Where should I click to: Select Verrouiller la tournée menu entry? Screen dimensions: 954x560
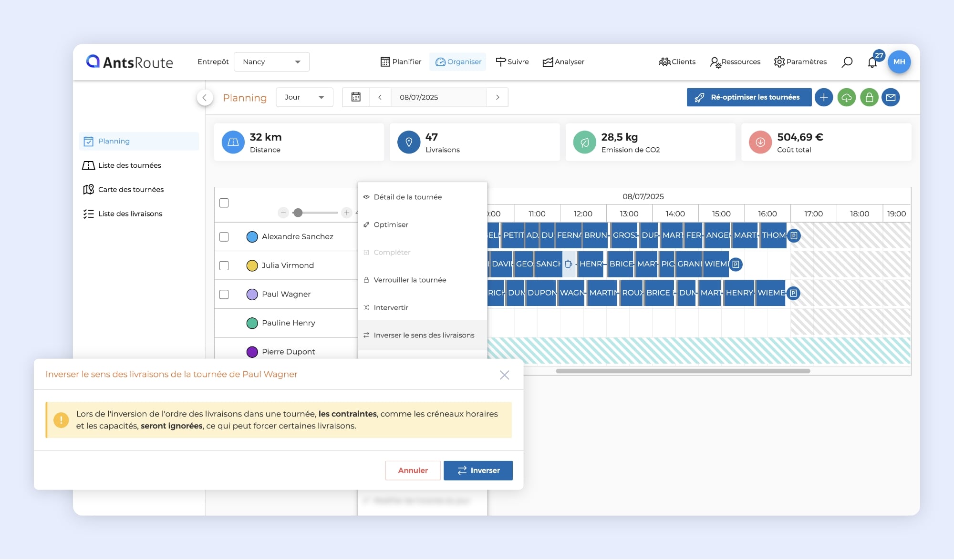point(409,280)
